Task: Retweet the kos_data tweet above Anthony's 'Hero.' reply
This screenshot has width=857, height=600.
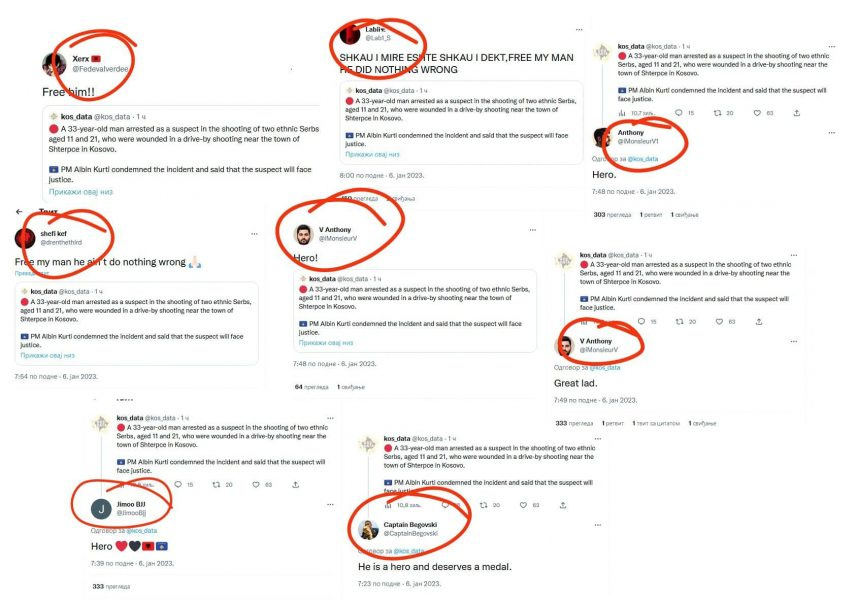Action: click(718, 113)
